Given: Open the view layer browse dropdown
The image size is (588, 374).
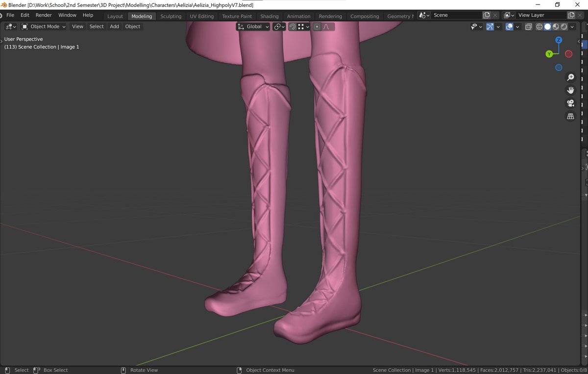Looking at the screenshot, I should point(509,15).
